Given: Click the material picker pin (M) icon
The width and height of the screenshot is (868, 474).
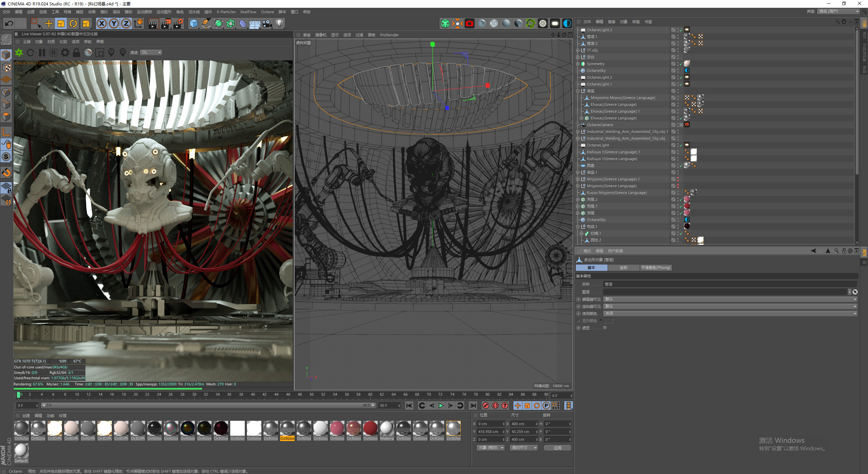Looking at the screenshot, I should [x=123, y=52].
